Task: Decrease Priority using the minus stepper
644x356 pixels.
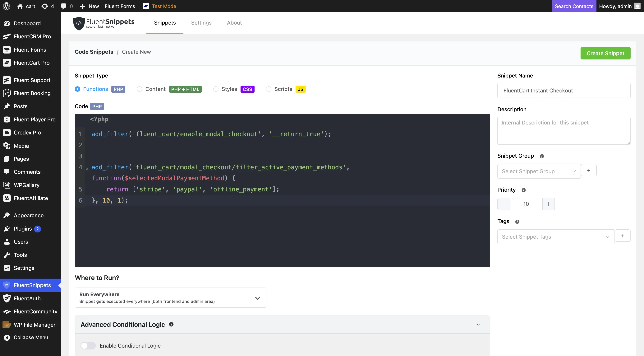Action: pyautogui.click(x=504, y=204)
